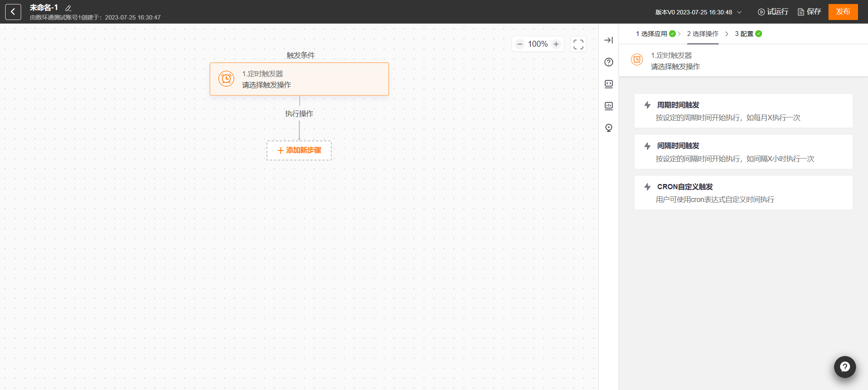The width and height of the screenshot is (868, 390).
Task: Click the pencil icon to rename workflow
Action: point(68,8)
